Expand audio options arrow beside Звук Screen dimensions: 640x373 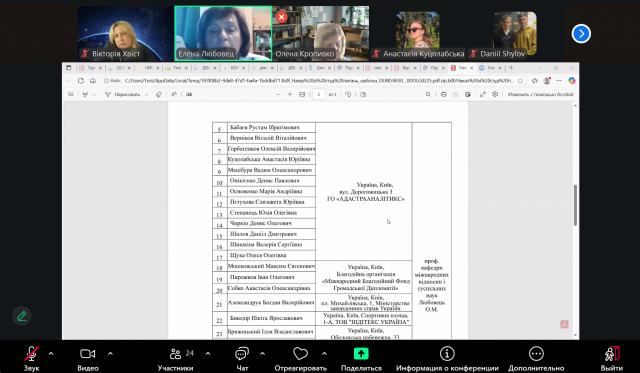(51, 353)
